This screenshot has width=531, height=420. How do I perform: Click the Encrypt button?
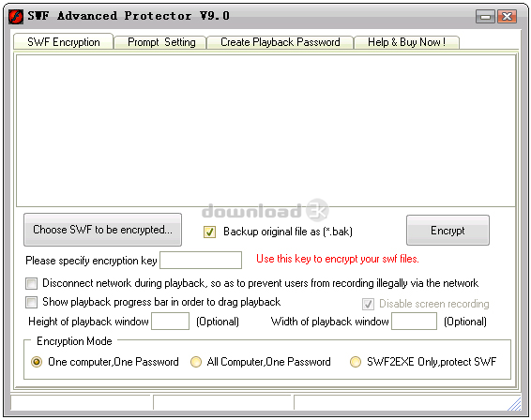(x=448, y=230)
